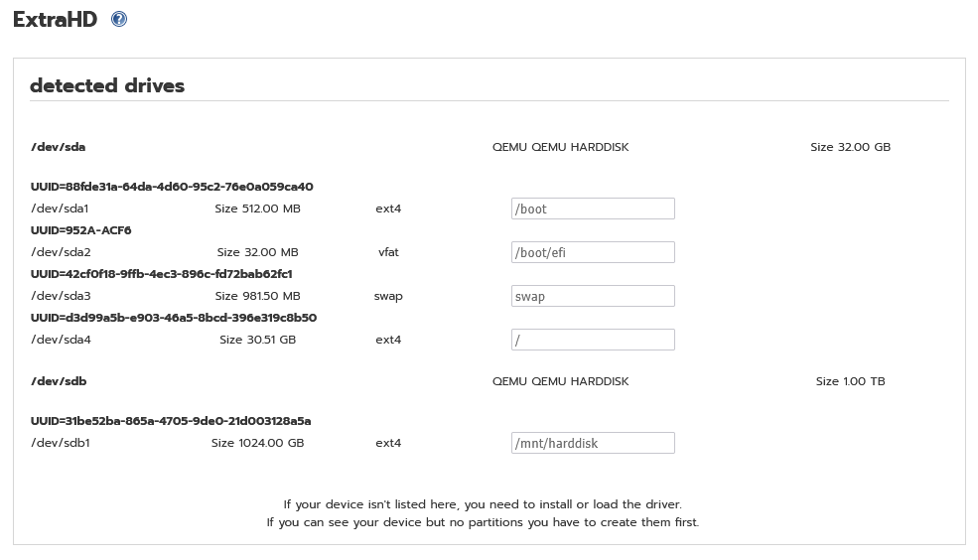Focus the /mnt/harddisk mount point field
The image size is (978, 560).
click(x=593, y=443)
